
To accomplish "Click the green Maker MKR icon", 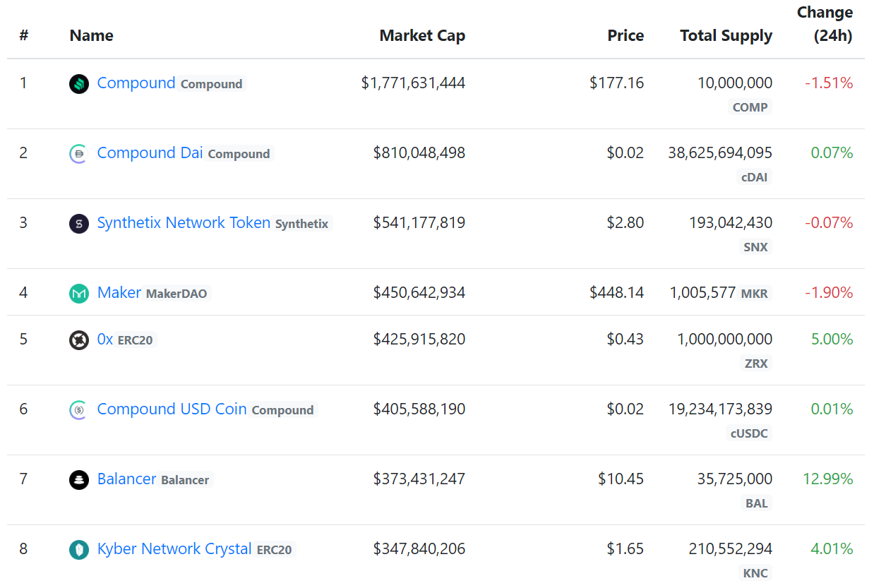I will (78, 292).
